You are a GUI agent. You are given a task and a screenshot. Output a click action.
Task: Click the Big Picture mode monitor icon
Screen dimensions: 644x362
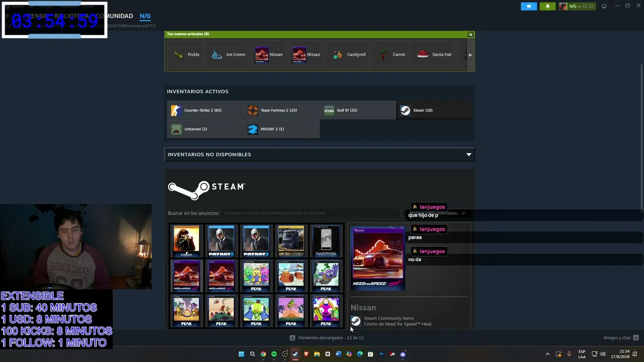point(604,6)
